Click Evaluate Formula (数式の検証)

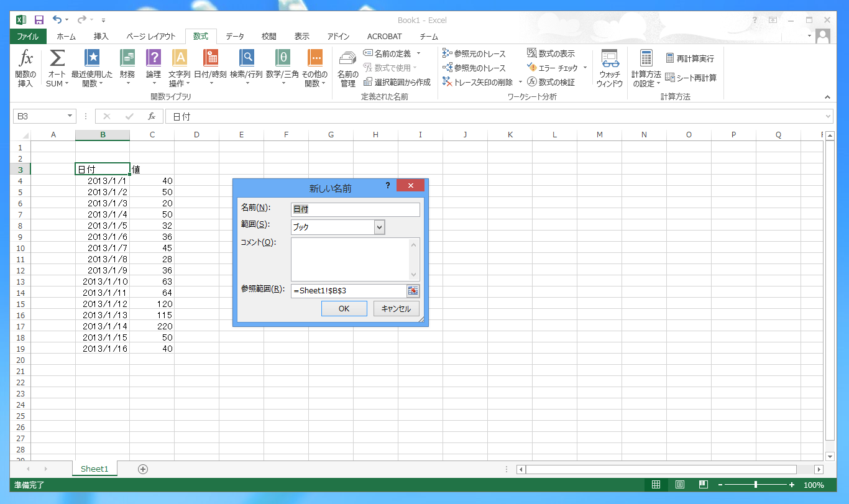coord(551,82)
